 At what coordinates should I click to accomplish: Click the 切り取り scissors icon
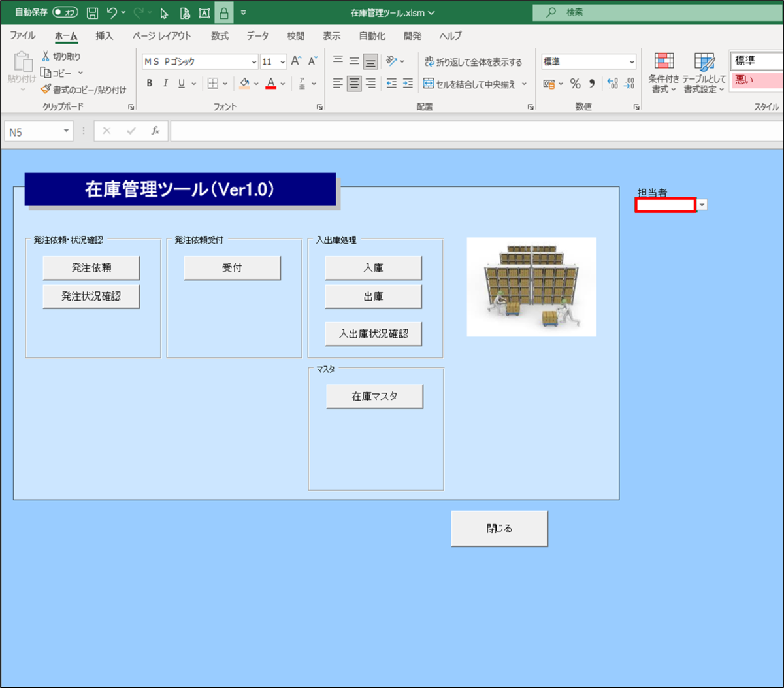pyautogui.click(x=46, y=57)
